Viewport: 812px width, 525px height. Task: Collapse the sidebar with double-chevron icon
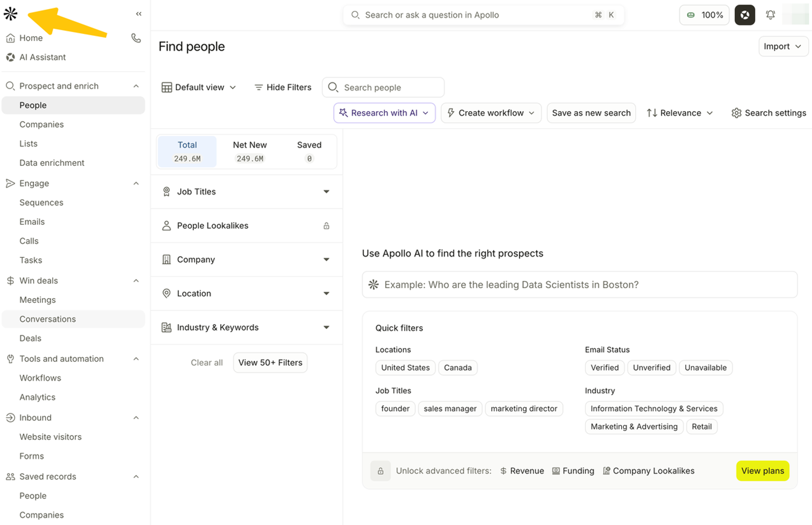[x=139, y=14]
